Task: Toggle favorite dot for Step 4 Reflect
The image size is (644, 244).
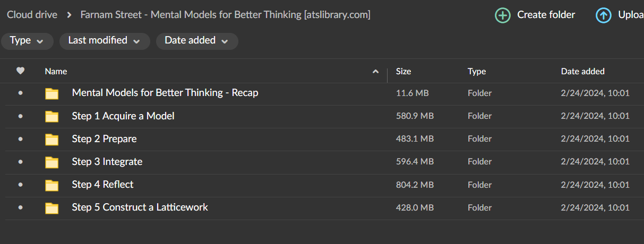Action: (20, 184)
